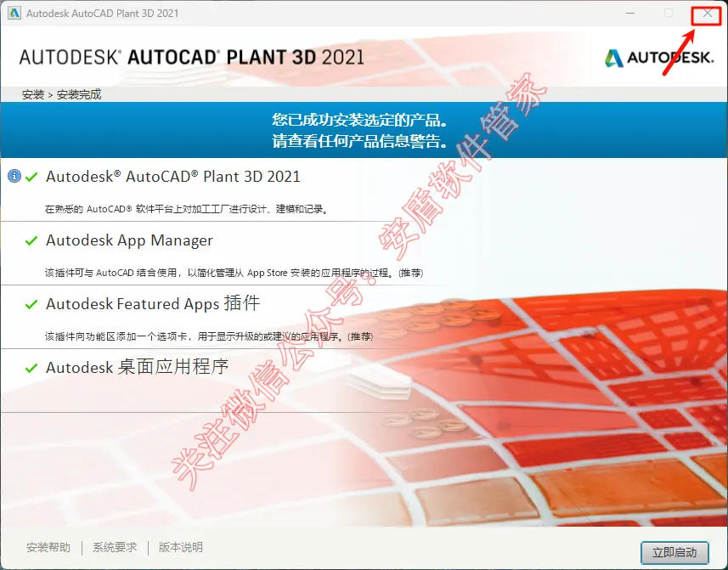Select the Autodesk® AutoCAD® Plant 3D 2021 row title

pyautogui.click(x=173, y=177)
